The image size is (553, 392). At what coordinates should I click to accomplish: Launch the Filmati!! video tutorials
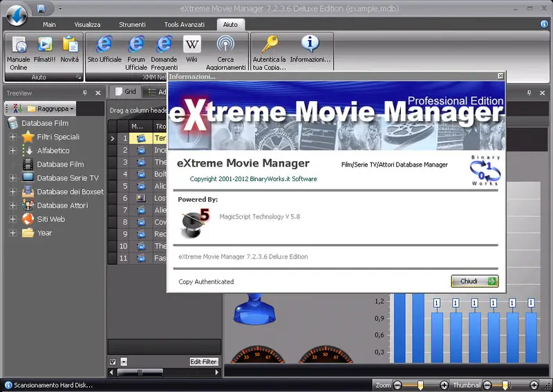point(45,49)
